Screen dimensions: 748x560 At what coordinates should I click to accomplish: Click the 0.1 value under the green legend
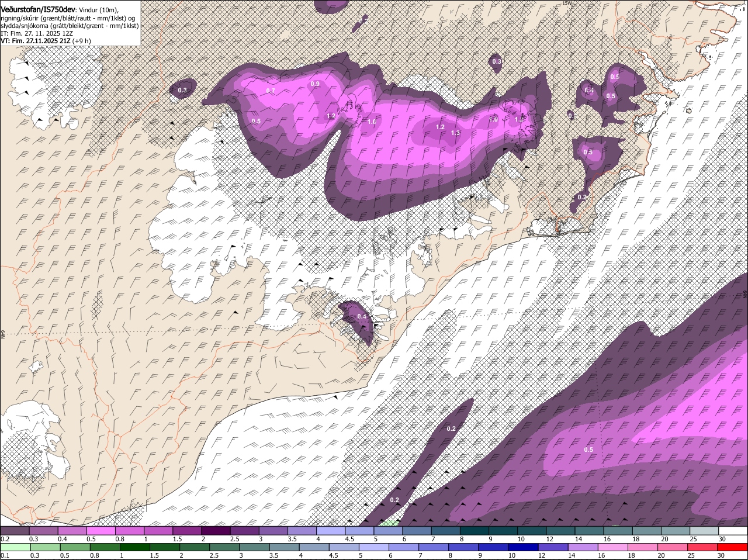(x=5, y=555)
